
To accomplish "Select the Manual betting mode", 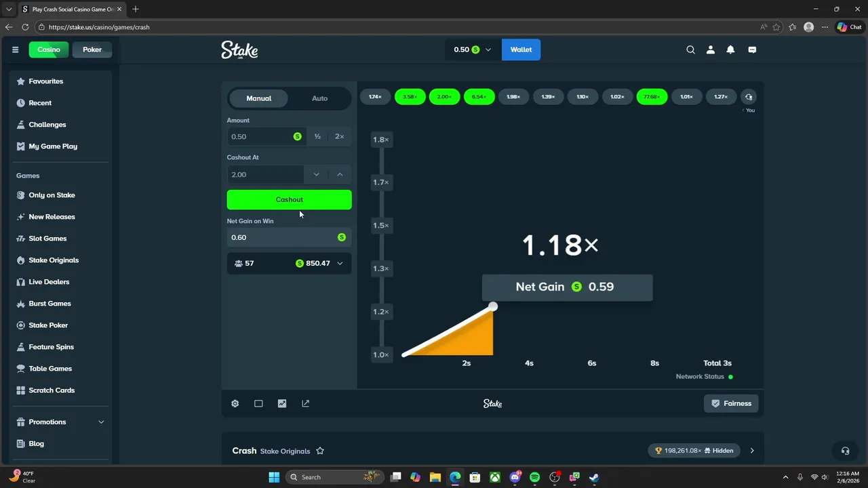I will pyautogui.click(x=258, y=98).
